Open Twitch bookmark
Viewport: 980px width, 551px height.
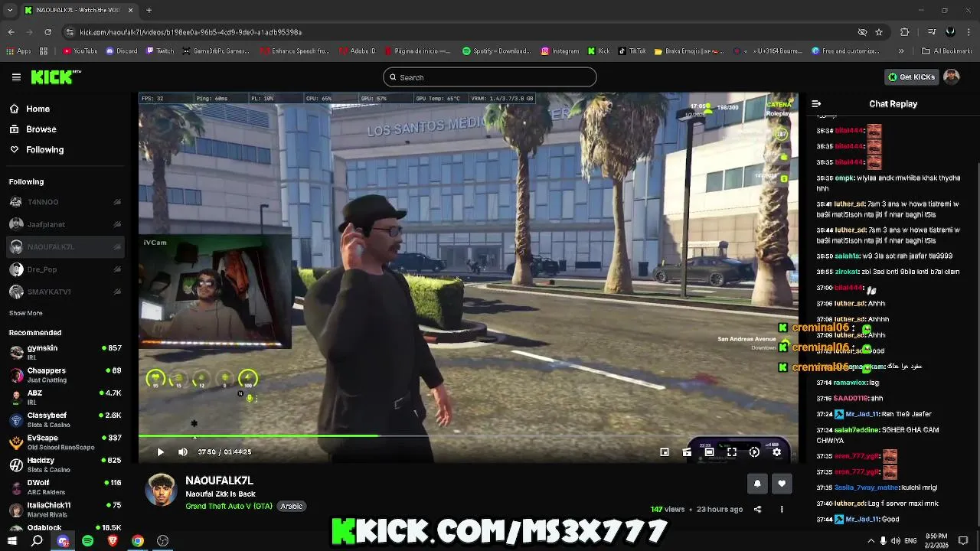coord(160,51)
